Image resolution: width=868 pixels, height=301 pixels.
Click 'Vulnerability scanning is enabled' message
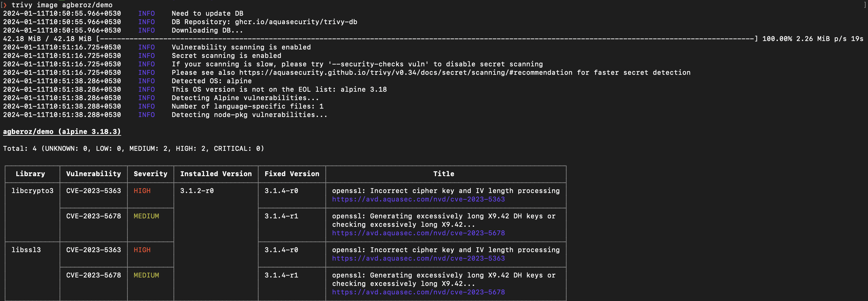click(241, 47)
